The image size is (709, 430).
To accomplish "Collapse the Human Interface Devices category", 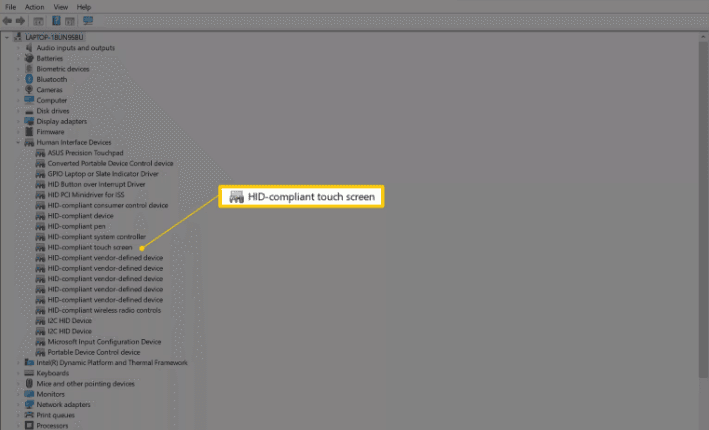I will 18,143.
